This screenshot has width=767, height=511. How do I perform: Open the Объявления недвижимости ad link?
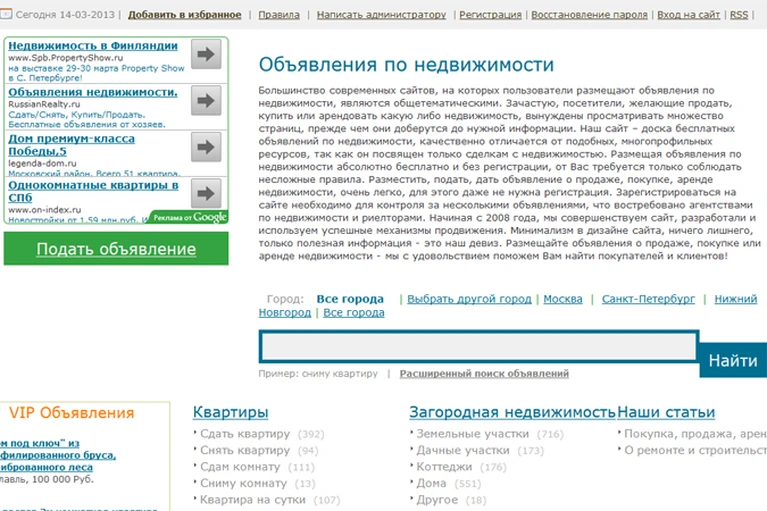93,92
